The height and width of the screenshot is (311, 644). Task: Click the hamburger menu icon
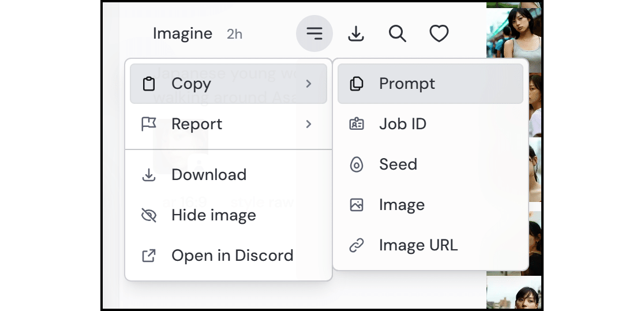pos(314,34)
